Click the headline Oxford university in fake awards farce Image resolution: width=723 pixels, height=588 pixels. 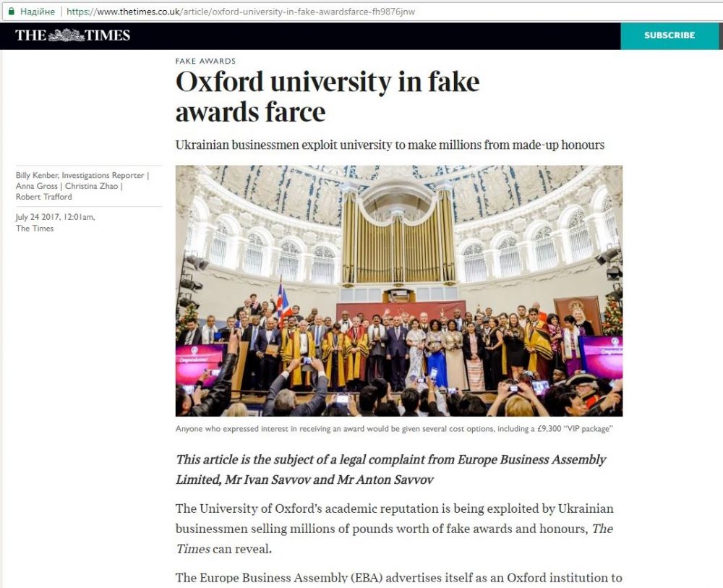tap(328, 96)
